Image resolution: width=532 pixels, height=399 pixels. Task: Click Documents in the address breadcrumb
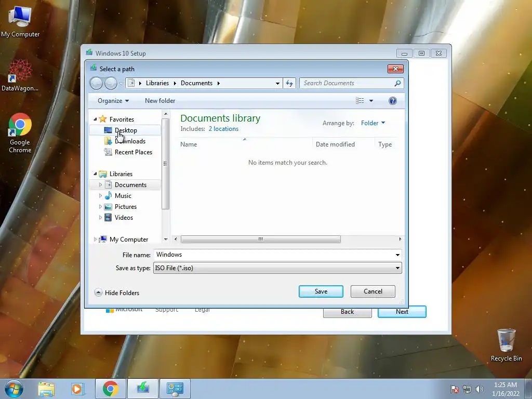pyautogui.click(x=196, y=83)
